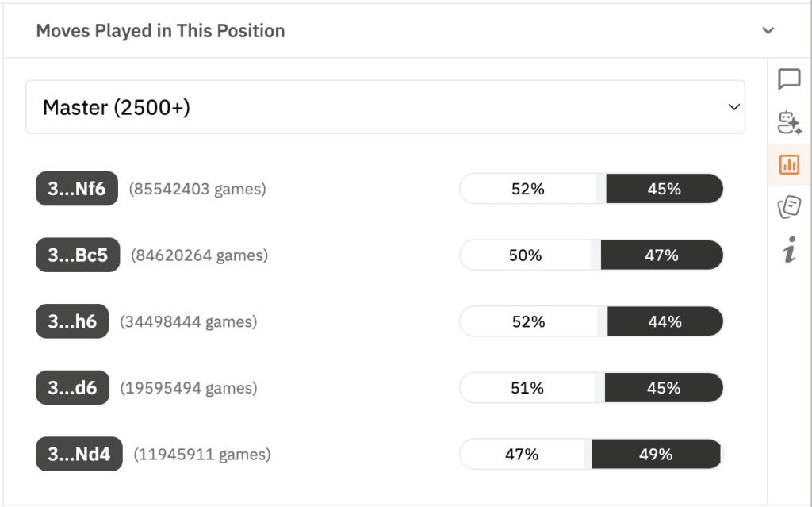This screenshot has height=507, width=812.
Task: Select the 3...Bc5 move
Action: (78, 255)
